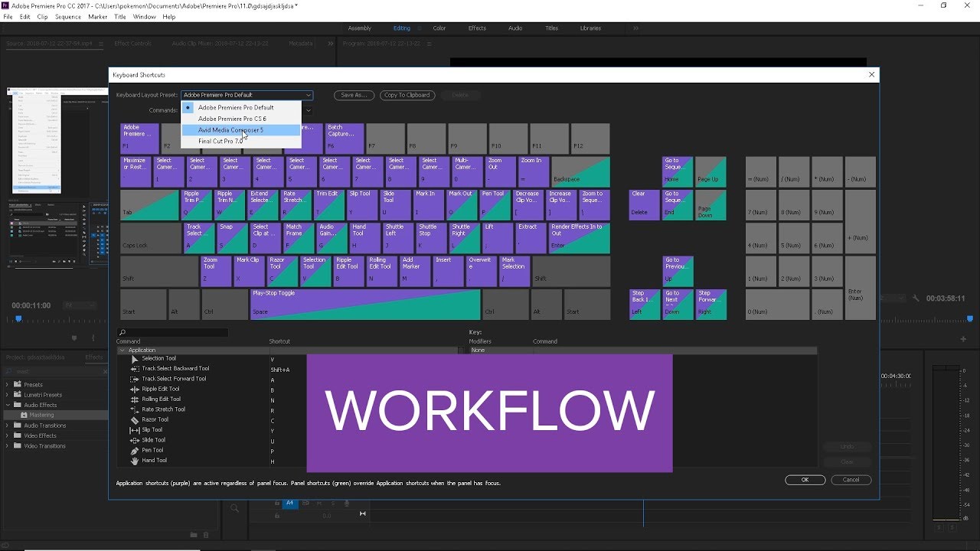This screenshot has height=551, width=980.
Task: Click the Rate Stretch Tool icon
Action: (x=135, y=409)
